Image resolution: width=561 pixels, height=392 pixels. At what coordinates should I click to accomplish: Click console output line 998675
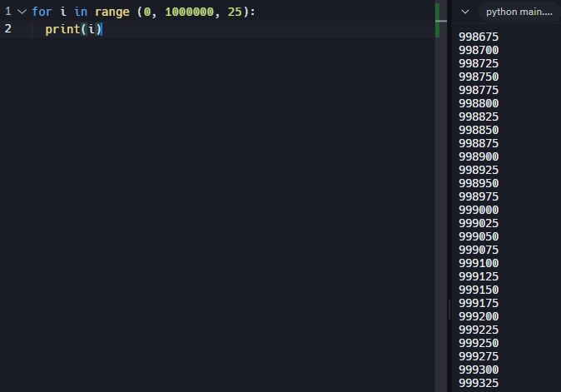pos(479,37)
